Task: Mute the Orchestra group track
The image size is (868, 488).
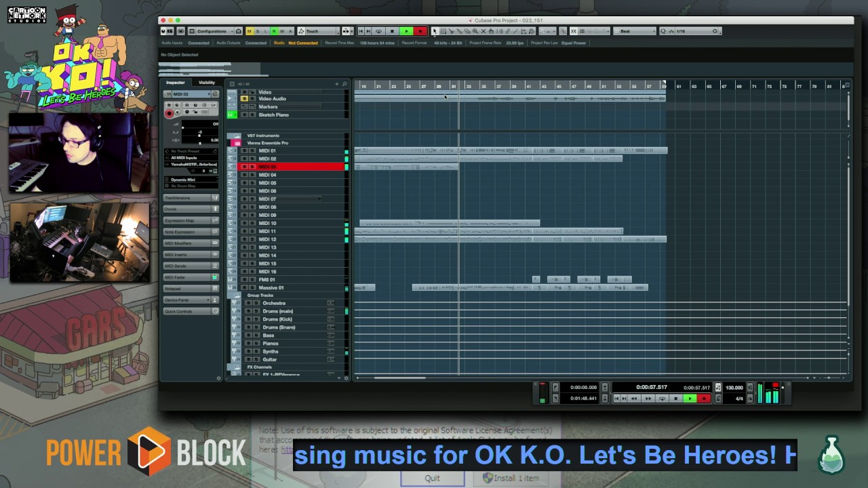Action: coord(248,303)
